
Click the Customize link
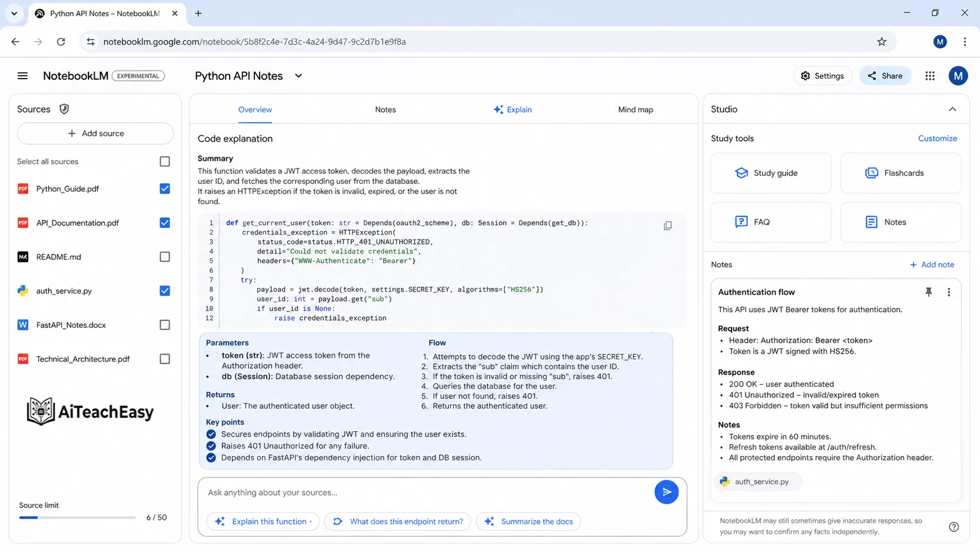coord(937,138)
